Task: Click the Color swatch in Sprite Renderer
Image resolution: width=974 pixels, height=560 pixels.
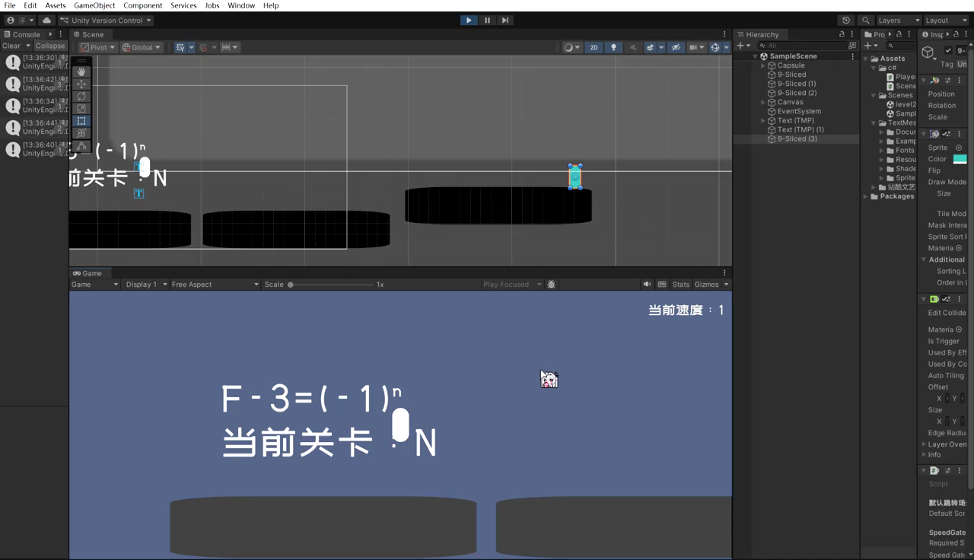Action: tap(960, 159)
